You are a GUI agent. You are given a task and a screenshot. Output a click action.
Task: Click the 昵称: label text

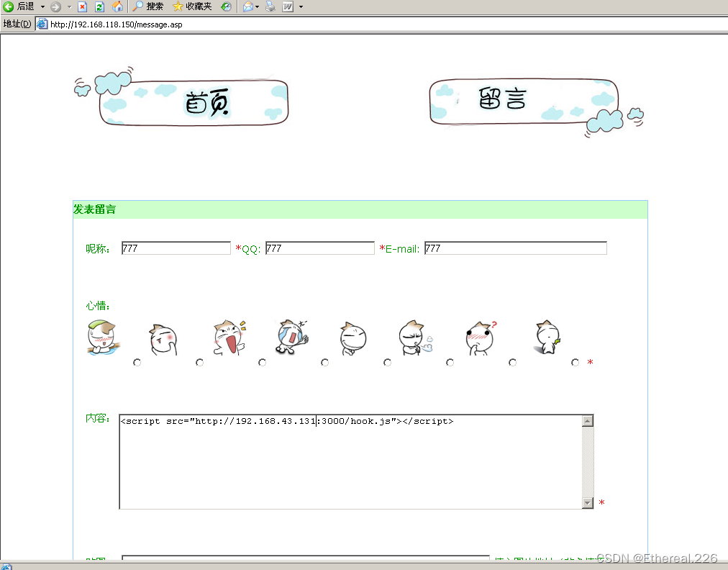click(98, 249)
